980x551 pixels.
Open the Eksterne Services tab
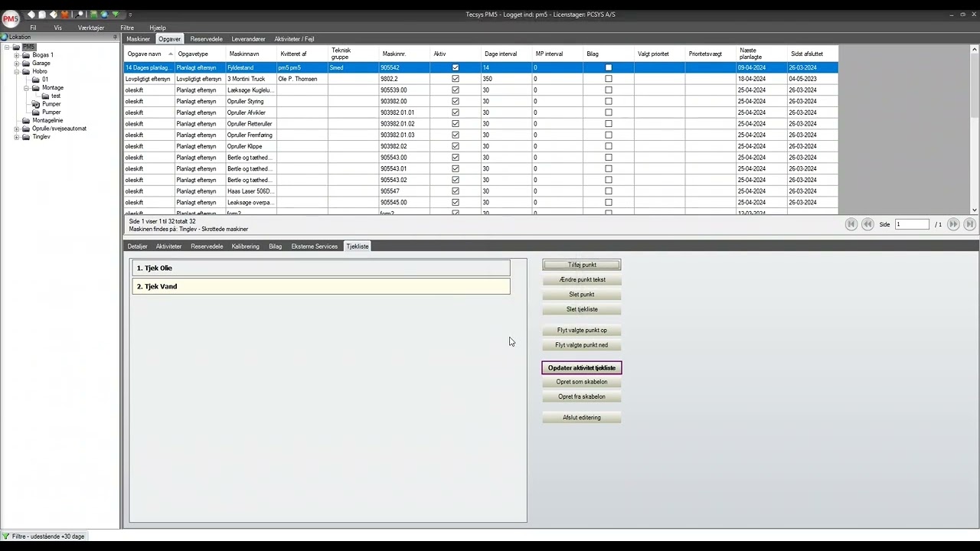coord(314,246)
